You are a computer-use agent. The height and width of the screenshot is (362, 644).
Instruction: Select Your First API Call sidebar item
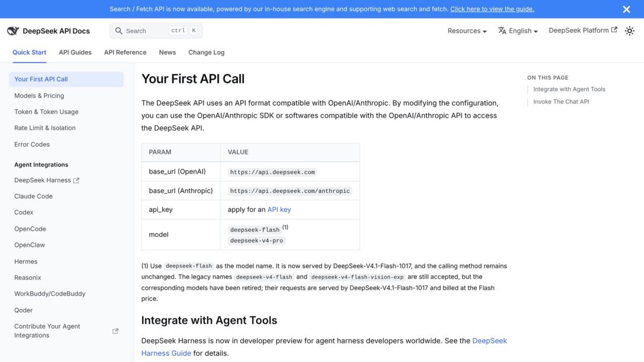click(x=67, y=79)
